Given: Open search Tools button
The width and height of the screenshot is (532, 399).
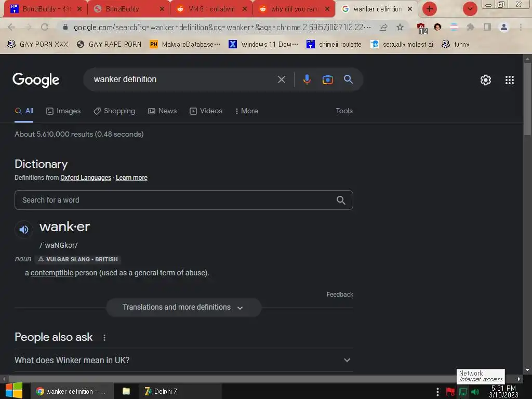Looking at the screenshot, I should (344, 111).
